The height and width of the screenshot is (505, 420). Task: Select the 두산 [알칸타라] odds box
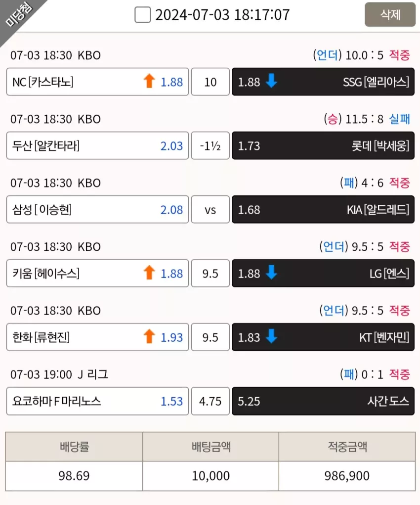[x=97, y=145]
